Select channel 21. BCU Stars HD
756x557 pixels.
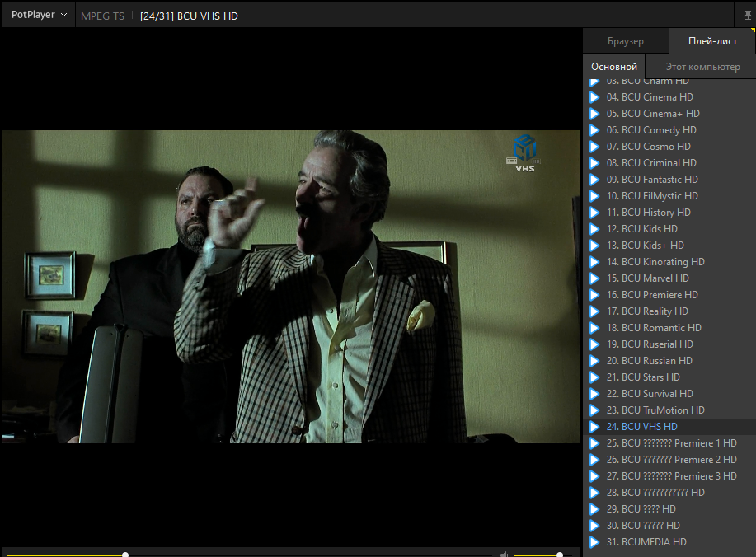[x=669, y=377]
